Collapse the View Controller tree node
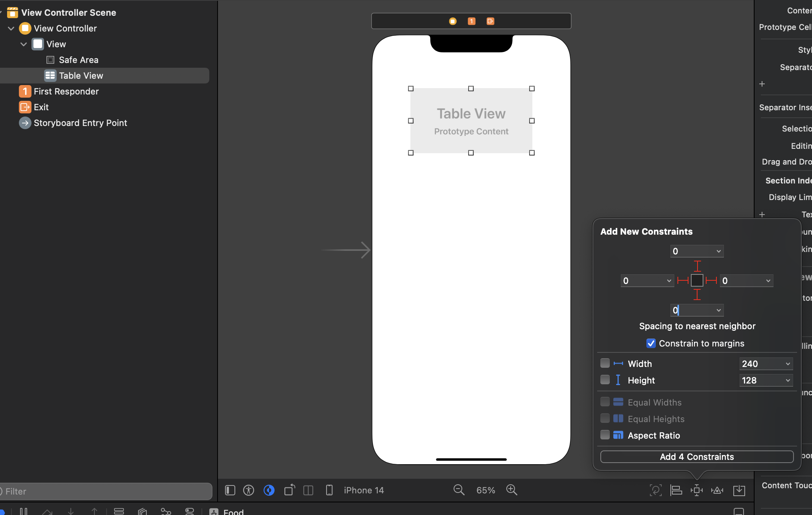 point(11,28)
